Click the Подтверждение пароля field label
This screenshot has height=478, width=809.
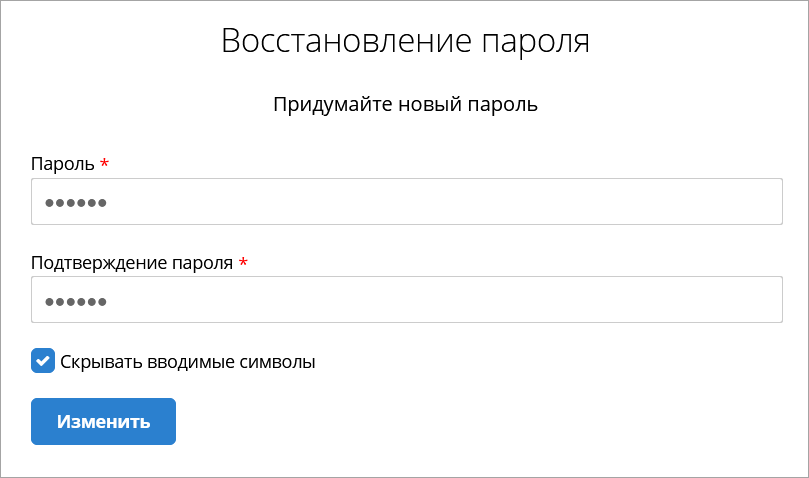click(x=132, y=263)
